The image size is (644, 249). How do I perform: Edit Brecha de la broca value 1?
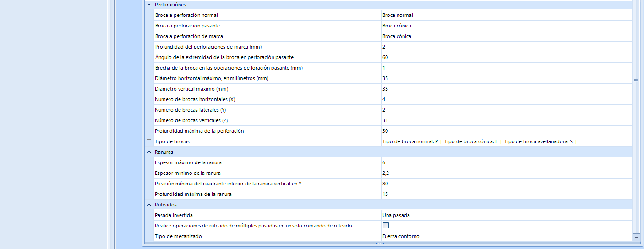tap(506, 68)
